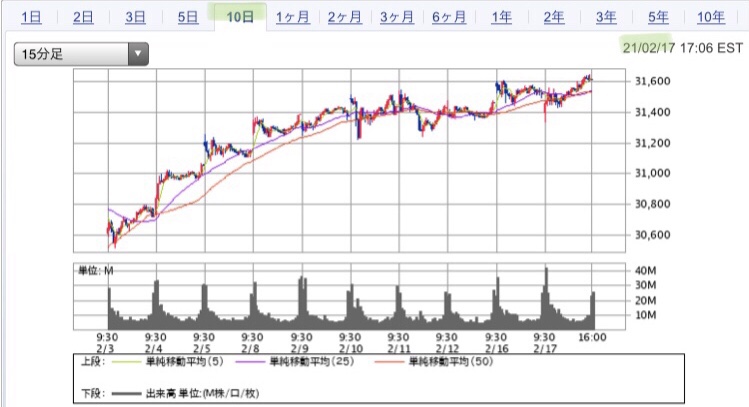Select the 5日 chart period
Image resolution: width=749 pixels, height=407 pixels.
pyautogui.click(x=187, y=18)
